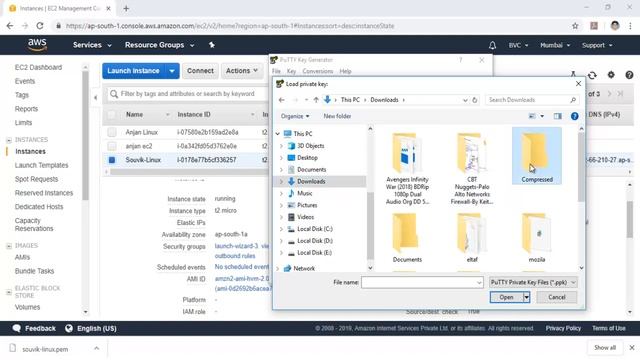Open the Mumbai region dropdown

(555, 45)
